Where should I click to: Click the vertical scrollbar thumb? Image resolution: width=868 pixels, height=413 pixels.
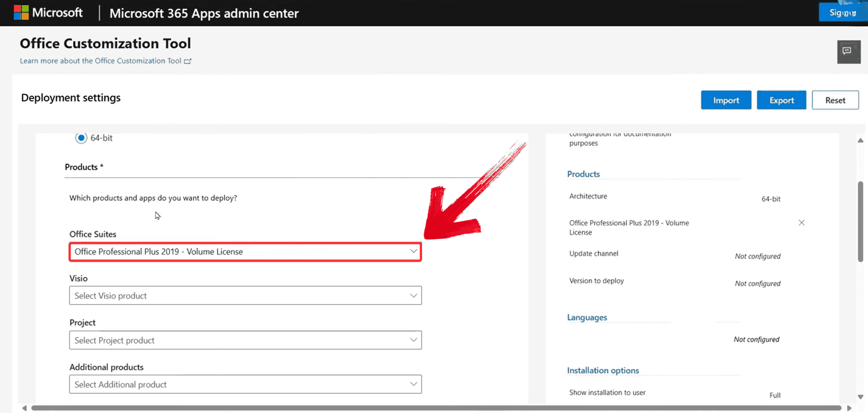(x=860, y=221)
